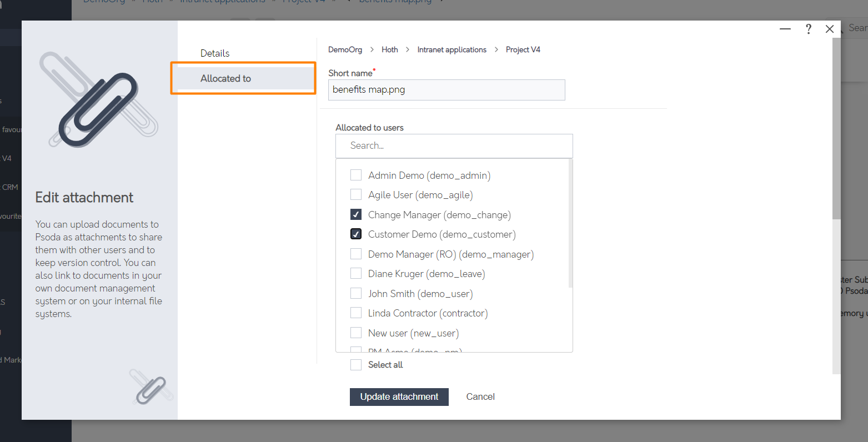
Task: Check Linda Contractor (contractor)
Action: [x=355, y=312]
